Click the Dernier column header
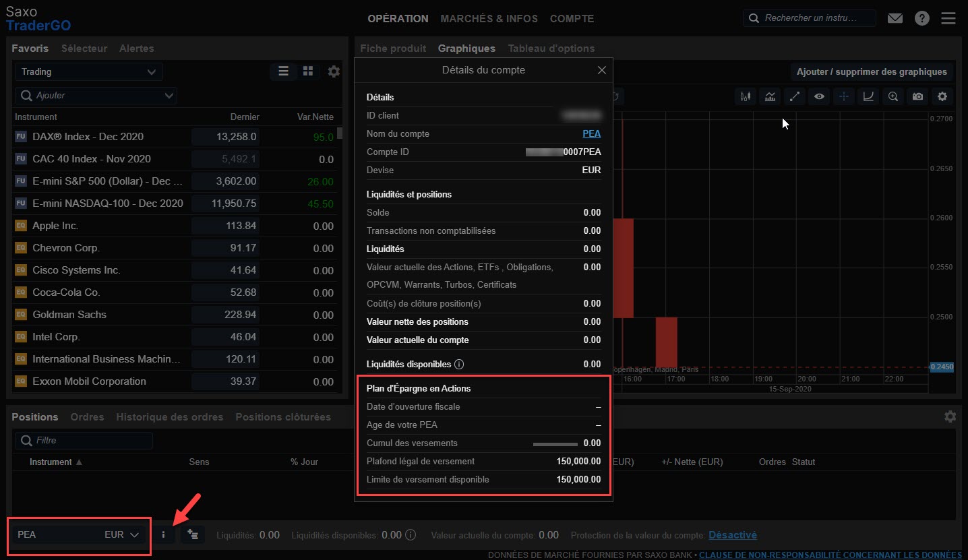This screenshot has height=560, width=968. 245,117
